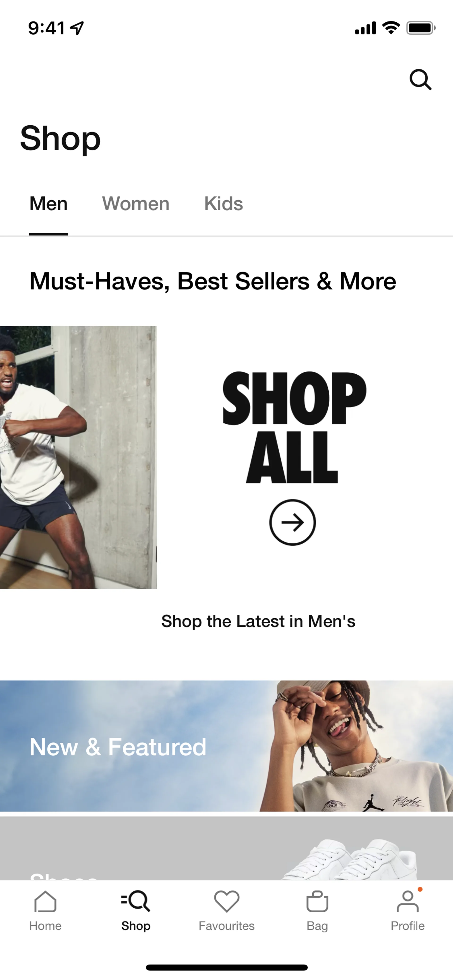This screenshot has width=453, height=980.
Task: Tap the Shop search-list icon
Action: 135,901
